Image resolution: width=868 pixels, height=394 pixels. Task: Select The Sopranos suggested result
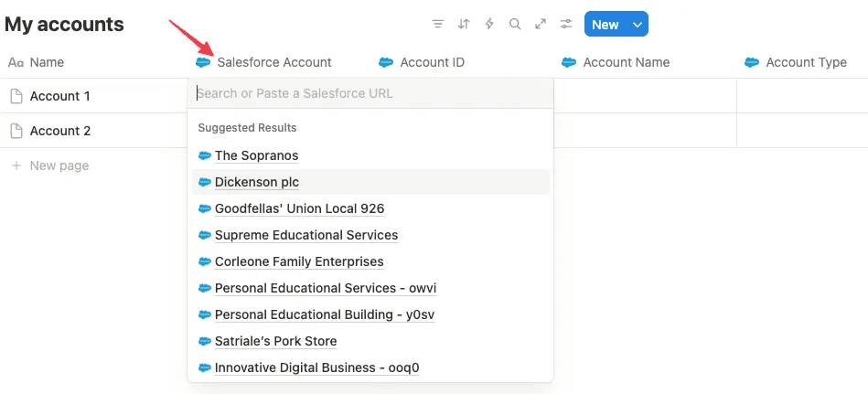(x=370, y=155)
